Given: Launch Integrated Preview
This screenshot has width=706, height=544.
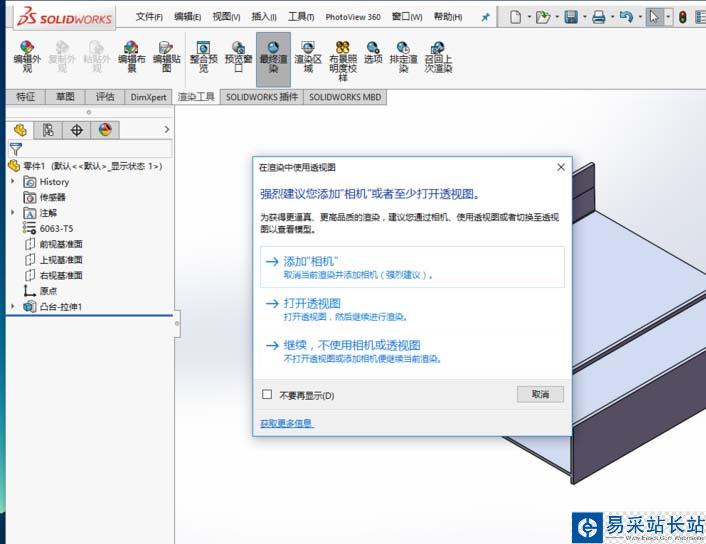Looking at the screenshot, I should (204, 57).
